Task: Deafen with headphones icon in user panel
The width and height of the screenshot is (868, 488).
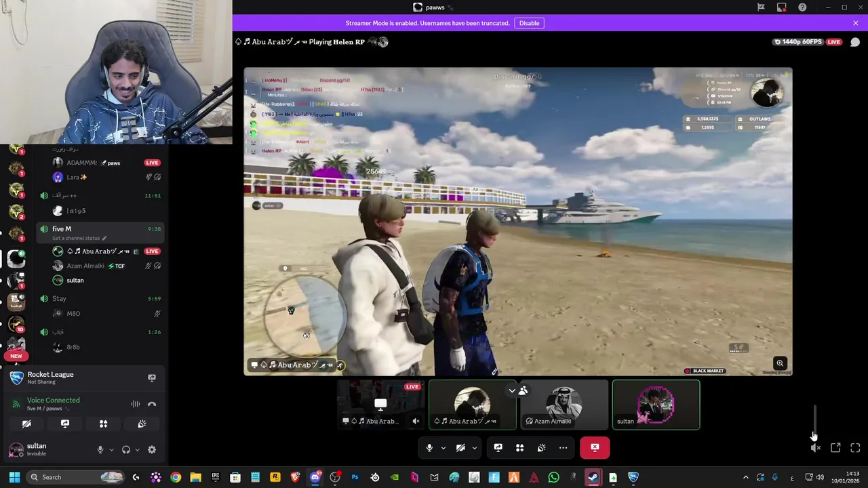Action: tap(125, 449)
